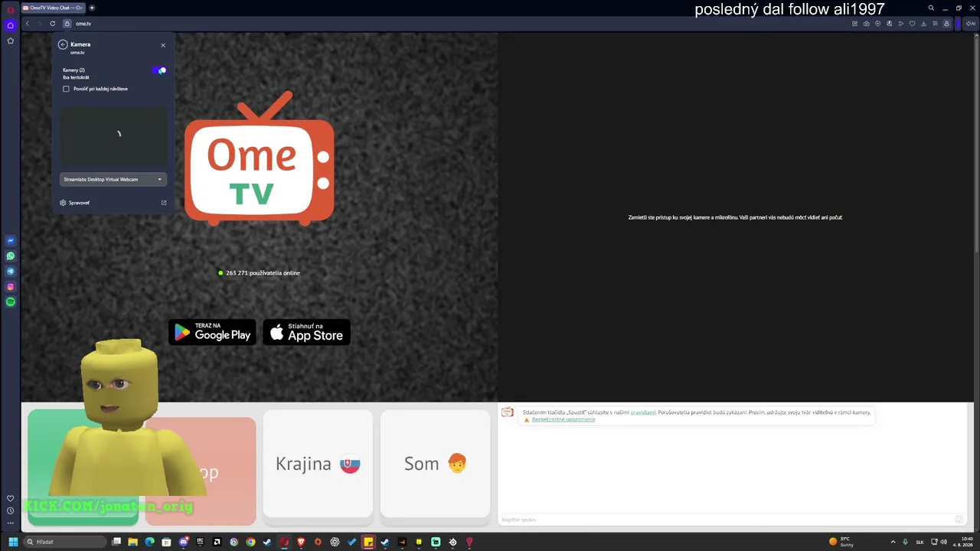
Task: Open File Explorer from taskbar
Action: (133, 542)
